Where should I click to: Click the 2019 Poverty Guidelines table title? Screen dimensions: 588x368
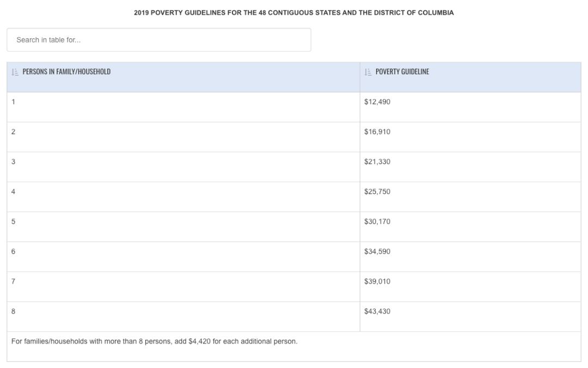point(293,13)
